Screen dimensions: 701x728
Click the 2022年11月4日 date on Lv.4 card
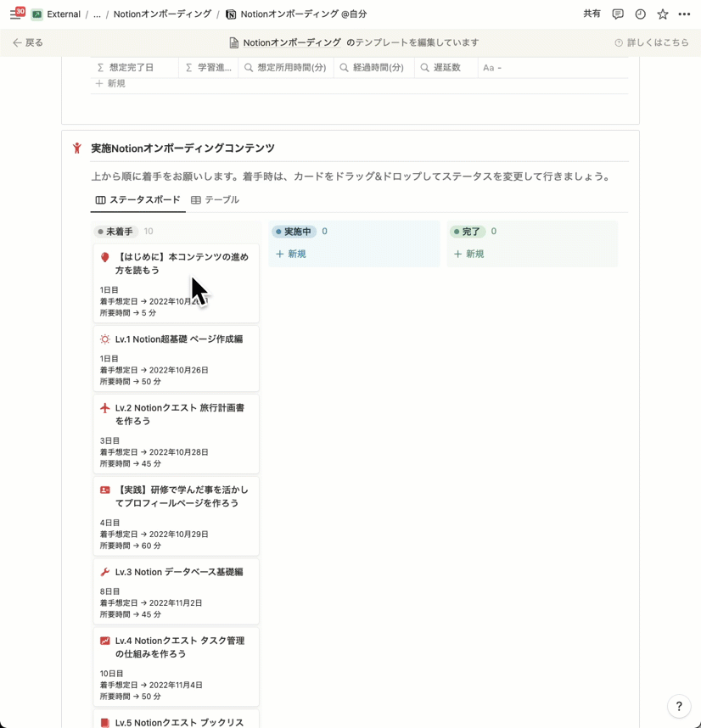[x=176, y=686]
